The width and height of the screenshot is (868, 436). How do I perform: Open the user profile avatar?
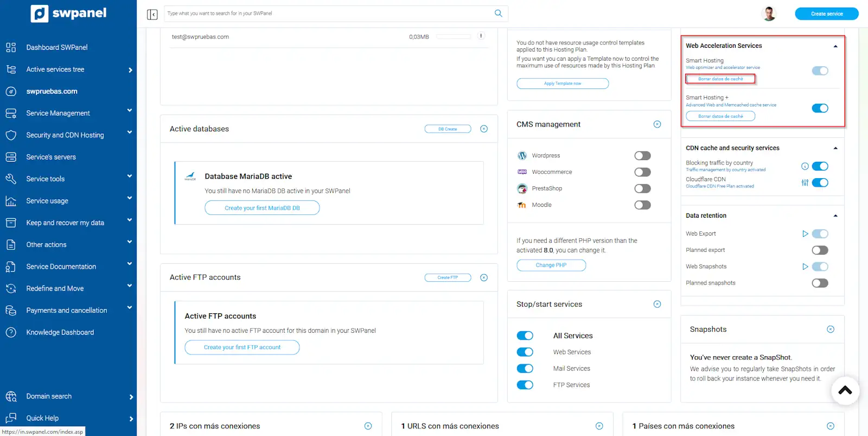(769, 14)
